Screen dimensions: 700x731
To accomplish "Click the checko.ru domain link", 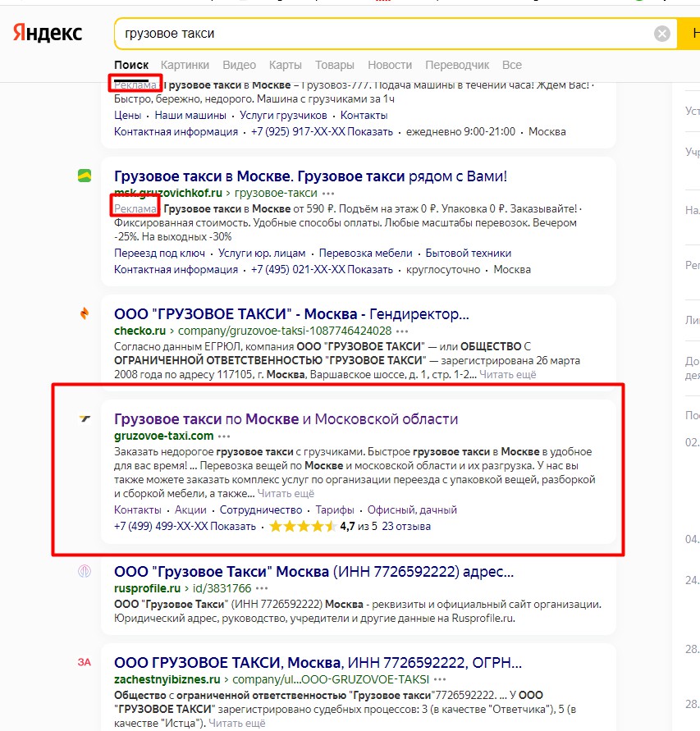I will click(140, 331).
